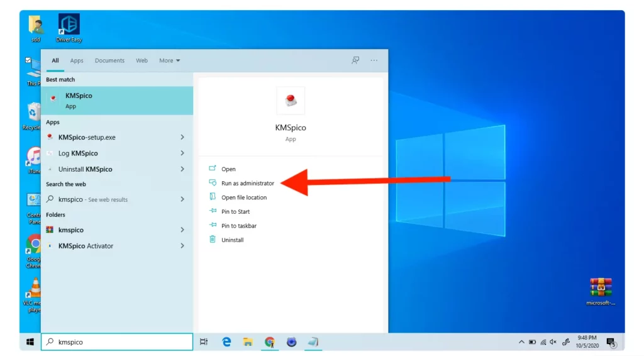Open the Driver Easy desktop shortcut
The width and height of the screenshot is (644, 356).
pyautogui.click(x=69, y=26)
